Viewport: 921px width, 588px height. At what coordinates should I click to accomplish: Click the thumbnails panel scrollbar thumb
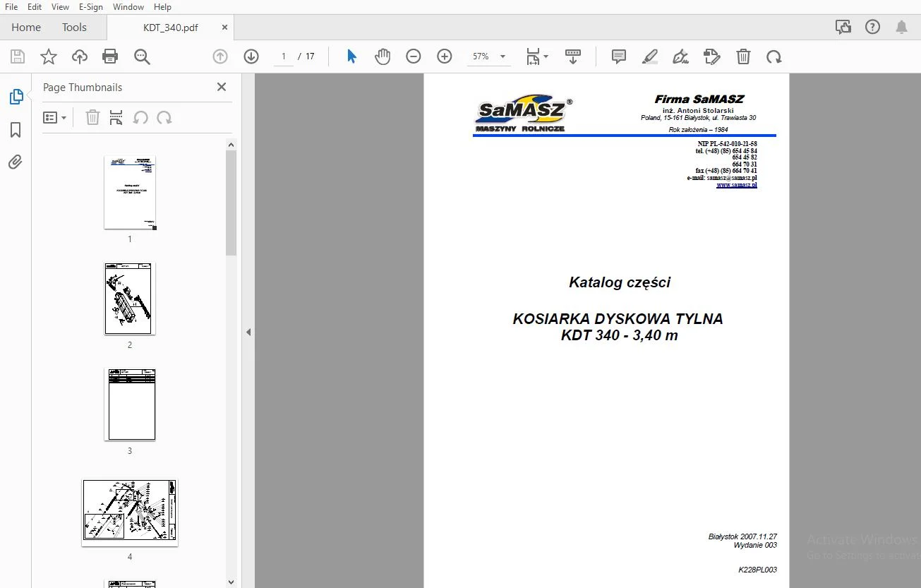pyautogui.click(x=231, y=203)
